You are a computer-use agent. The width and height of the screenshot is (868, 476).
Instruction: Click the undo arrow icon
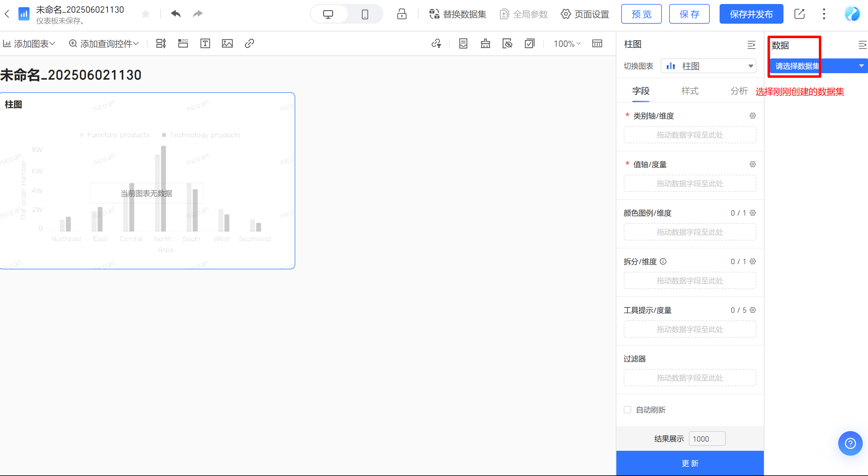coord(175,14)
